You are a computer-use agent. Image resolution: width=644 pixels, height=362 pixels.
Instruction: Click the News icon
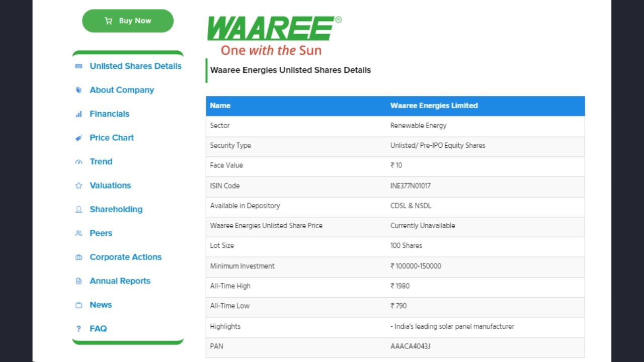click(x=78, y=305)
